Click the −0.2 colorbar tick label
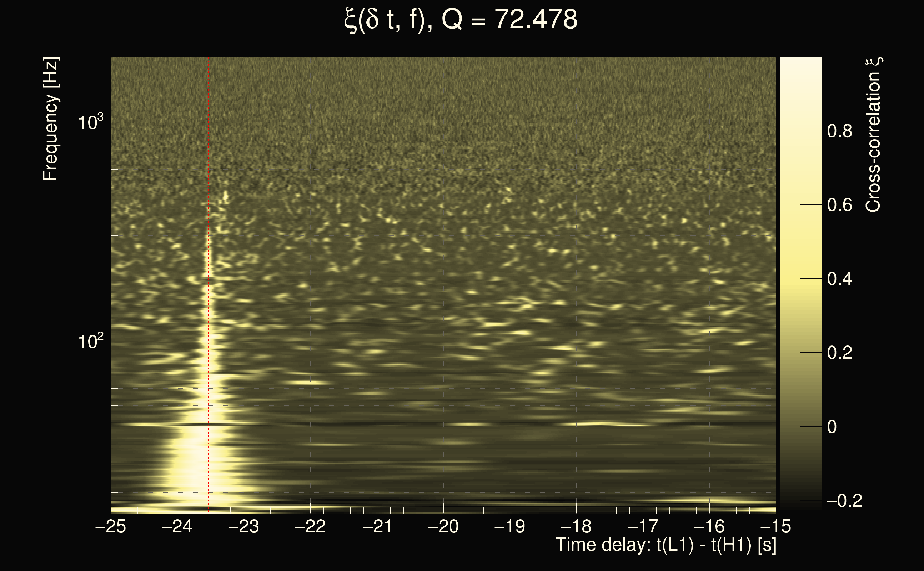Image resolution: width=924 pixels, height=571 pixels. pos(845,501)
